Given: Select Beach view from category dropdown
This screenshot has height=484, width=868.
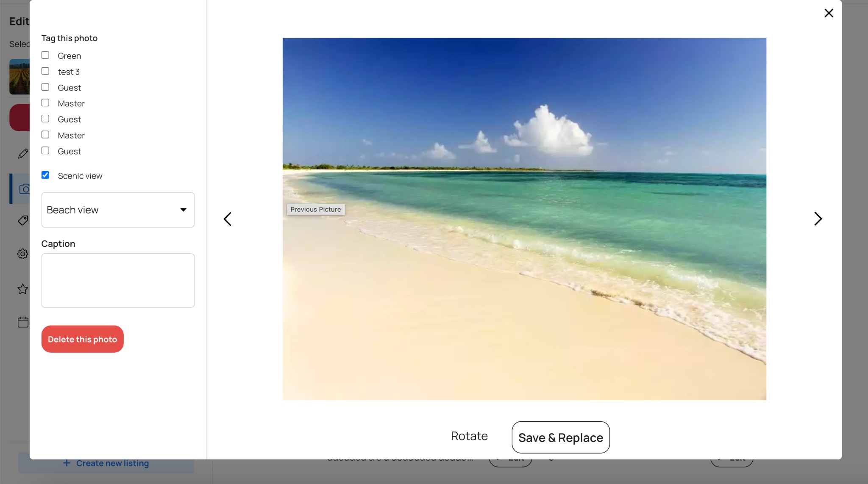Looking at the screenshot, I should tap(117, 210).
